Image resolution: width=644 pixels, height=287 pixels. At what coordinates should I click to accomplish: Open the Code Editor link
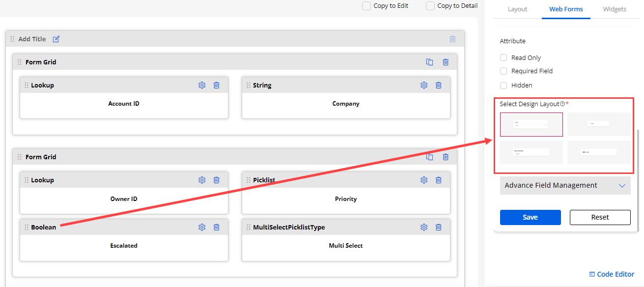click(612, 274)
